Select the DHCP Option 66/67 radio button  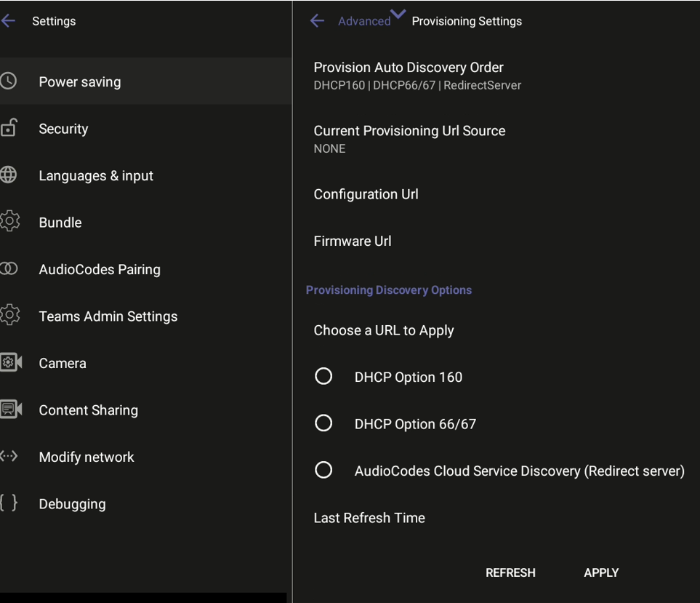[323, 423]
